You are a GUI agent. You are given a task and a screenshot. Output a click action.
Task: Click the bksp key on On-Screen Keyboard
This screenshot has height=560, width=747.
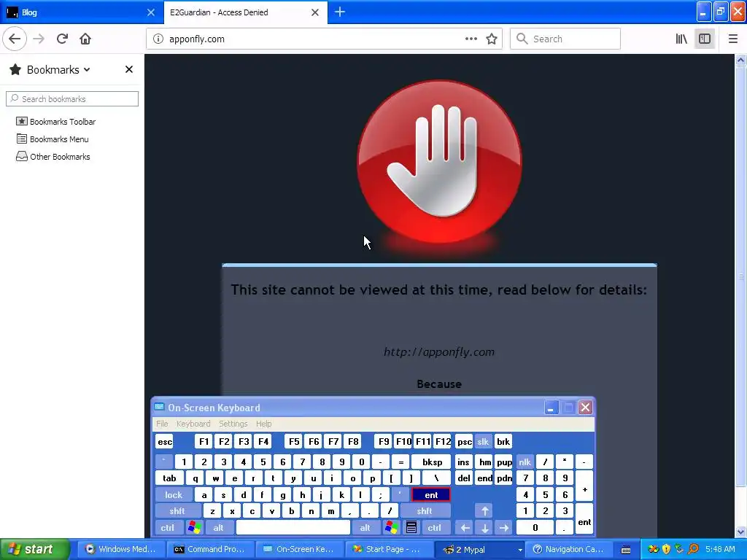point(432,462)
